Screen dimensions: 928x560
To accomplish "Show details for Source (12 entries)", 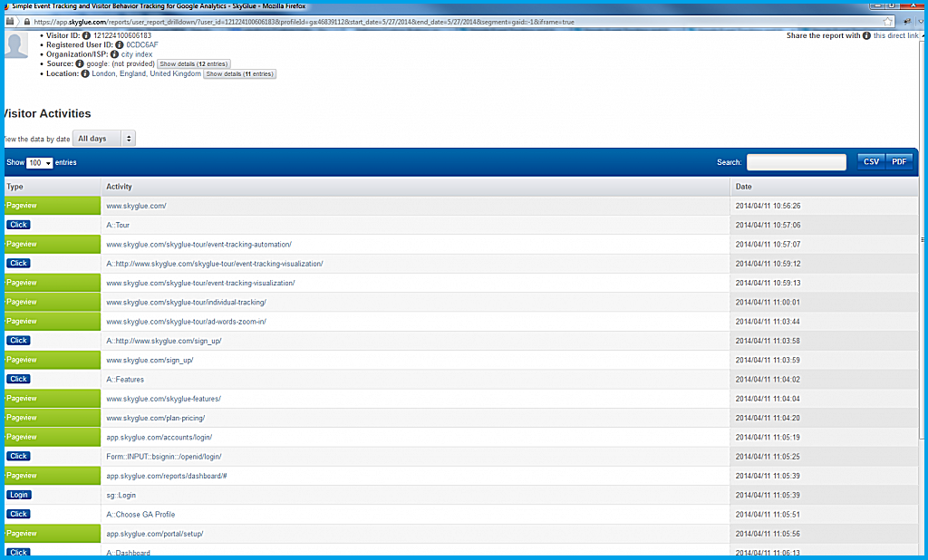I will tap(194, 64).
